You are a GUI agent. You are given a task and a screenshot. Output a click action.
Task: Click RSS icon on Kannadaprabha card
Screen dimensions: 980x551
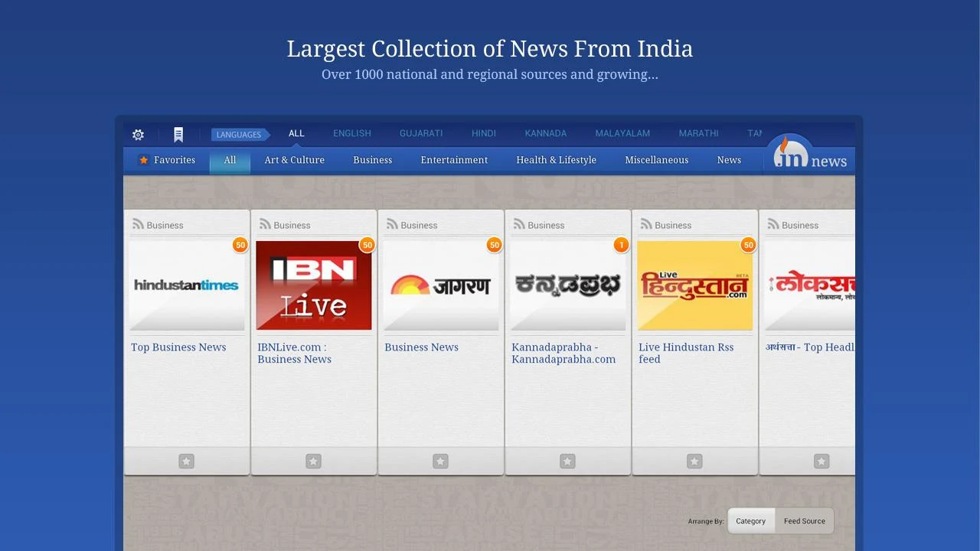tap(519, 224)
